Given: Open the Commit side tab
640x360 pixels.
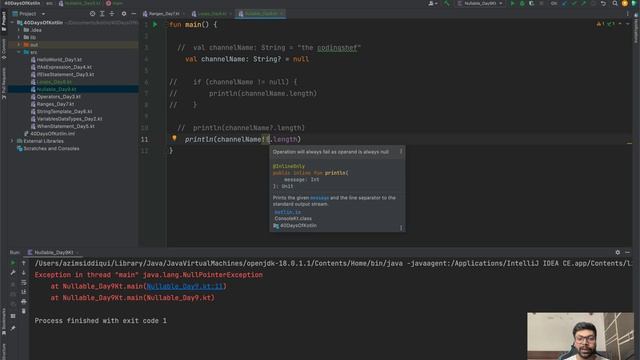Looking at the screenshot, I should coord(4,49).
